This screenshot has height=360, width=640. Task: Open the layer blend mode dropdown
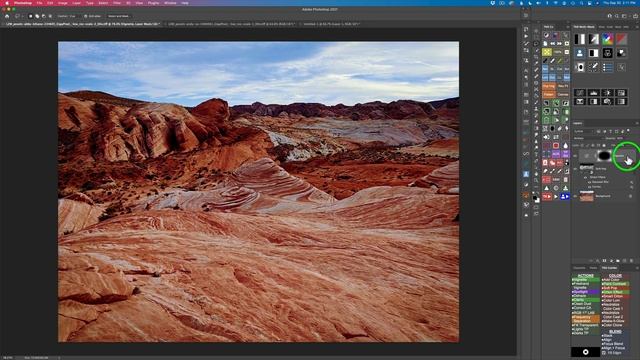tap(588, 138)
